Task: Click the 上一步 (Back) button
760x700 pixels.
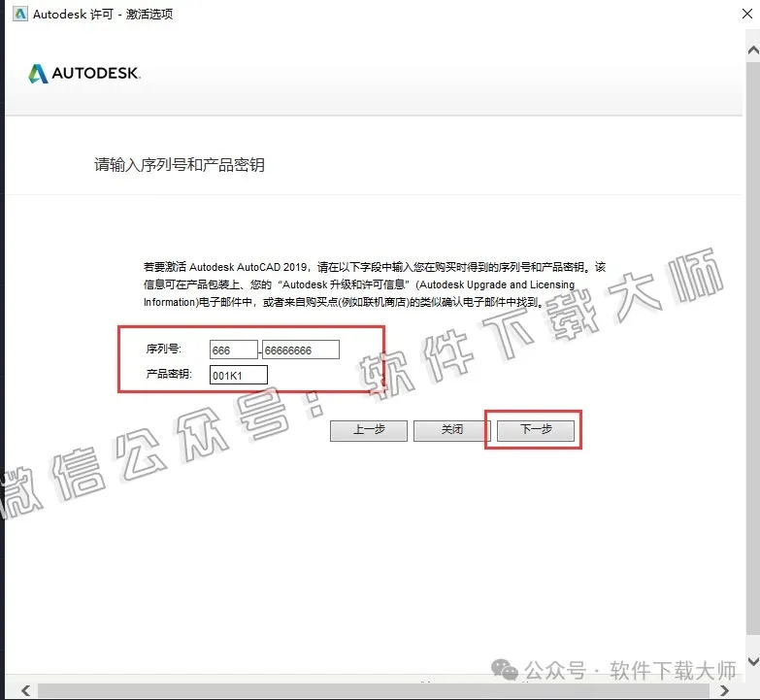Action: pyautogui.click(x=369, y=430)
